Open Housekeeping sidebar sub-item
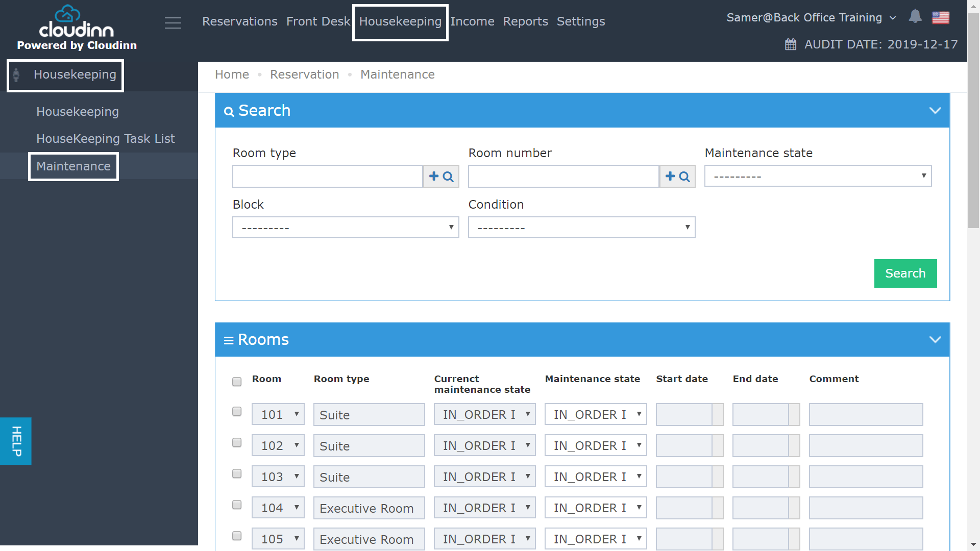 pos(78,112)
